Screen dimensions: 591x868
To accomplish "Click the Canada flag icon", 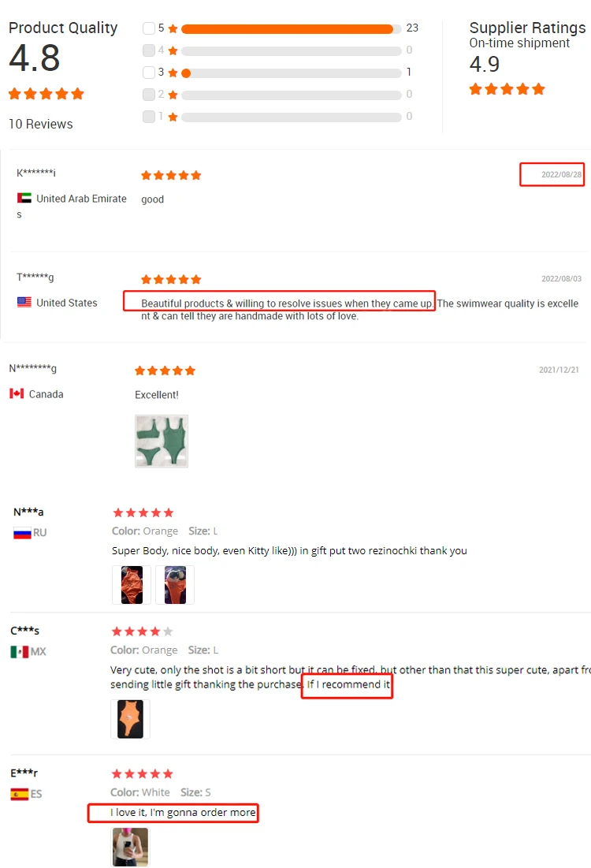I will coord(17,393).
